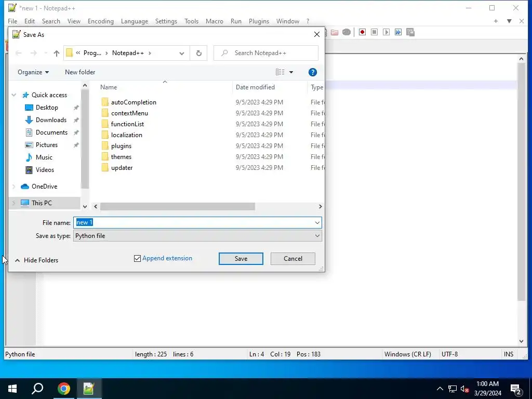The width and height of the screenshot is (532, 399).
Task: Click the Stop Recording toolbar icon
Action: (374, 32)
